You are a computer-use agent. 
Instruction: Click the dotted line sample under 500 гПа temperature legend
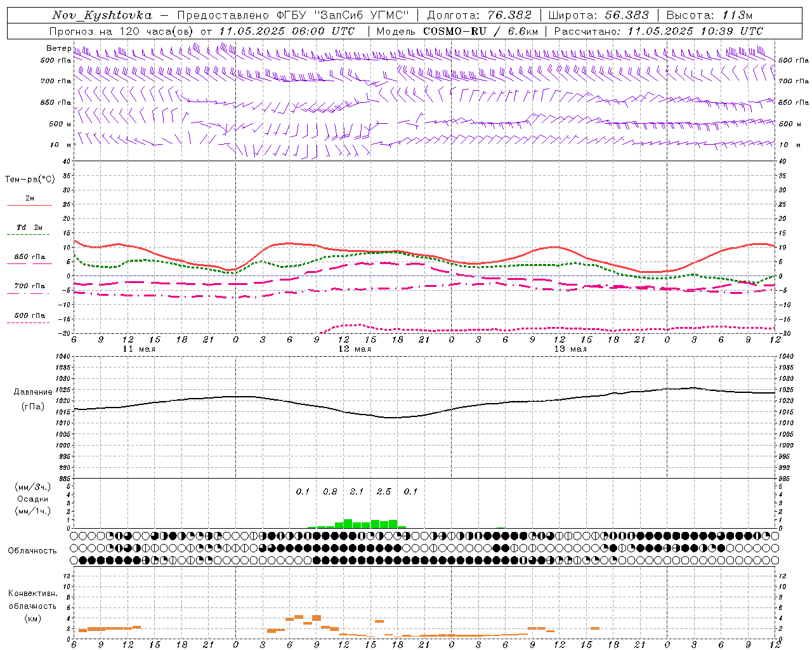[29, 322]
